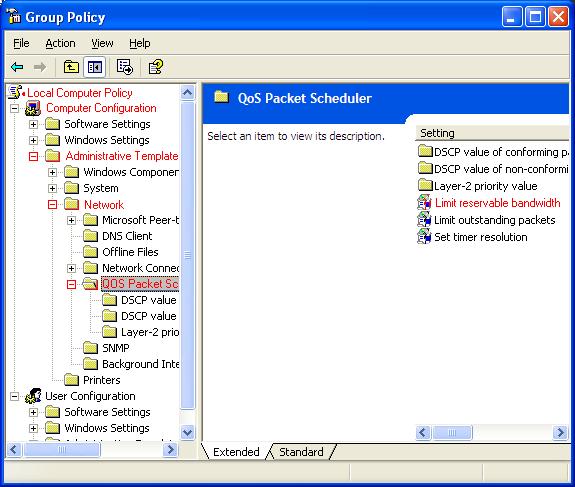Select Local Computer Policy tree label

pyautogui.click(x=80, y=93)
